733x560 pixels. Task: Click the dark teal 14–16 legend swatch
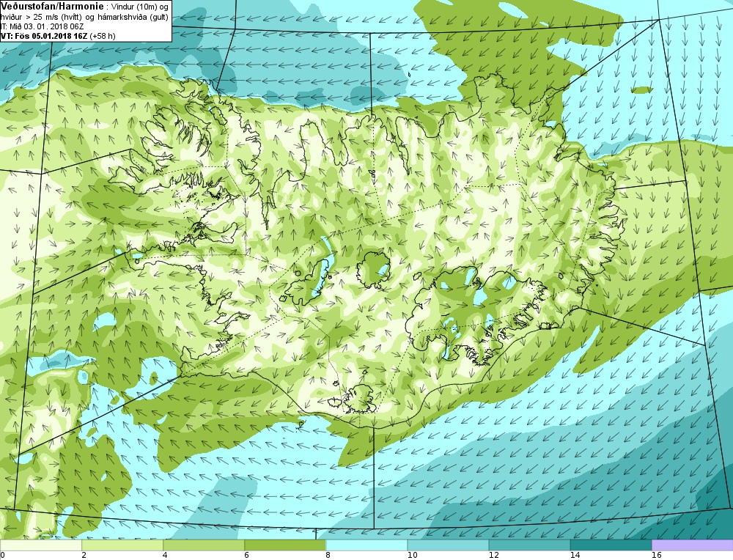point(610,545)
